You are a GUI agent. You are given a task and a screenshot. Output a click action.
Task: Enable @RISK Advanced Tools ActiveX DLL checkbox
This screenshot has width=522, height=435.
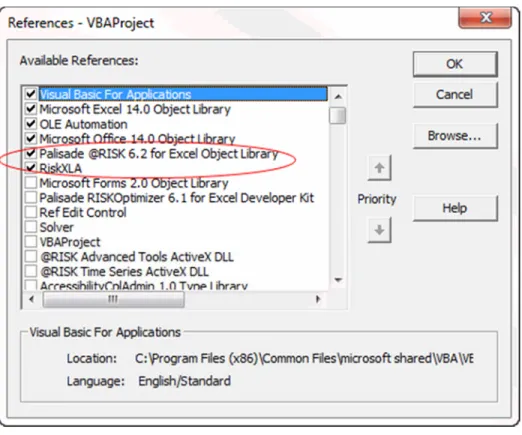point(31,256)
